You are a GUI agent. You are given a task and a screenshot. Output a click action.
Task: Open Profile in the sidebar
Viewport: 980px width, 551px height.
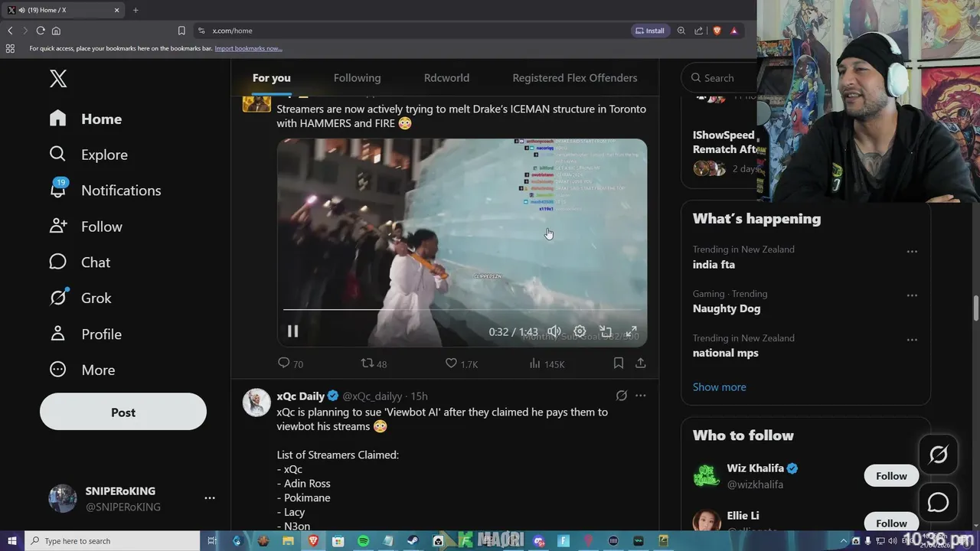click(86, 334)
